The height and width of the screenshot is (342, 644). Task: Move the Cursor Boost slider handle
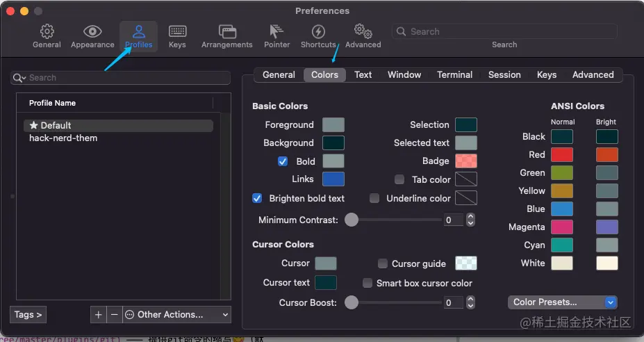coord(352,302)
